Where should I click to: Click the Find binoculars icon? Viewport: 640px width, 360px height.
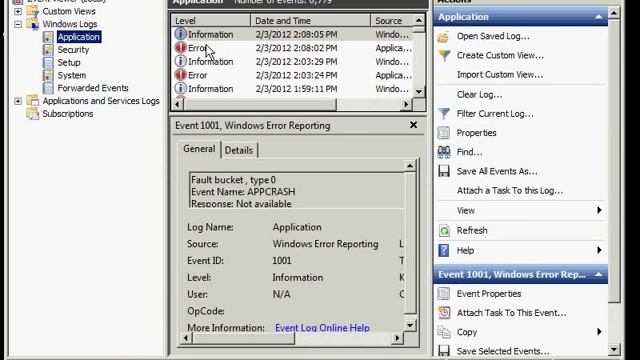pyautogui.click(x=444, y=152)
